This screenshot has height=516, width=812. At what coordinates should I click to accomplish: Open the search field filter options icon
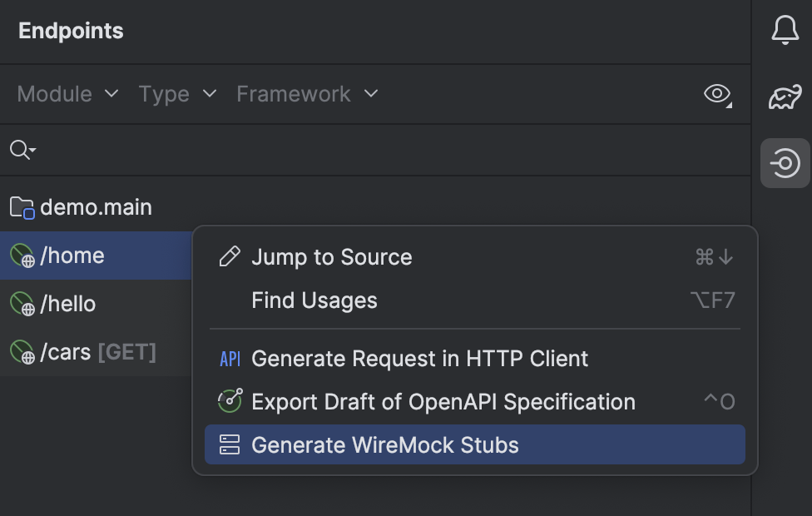21,150
